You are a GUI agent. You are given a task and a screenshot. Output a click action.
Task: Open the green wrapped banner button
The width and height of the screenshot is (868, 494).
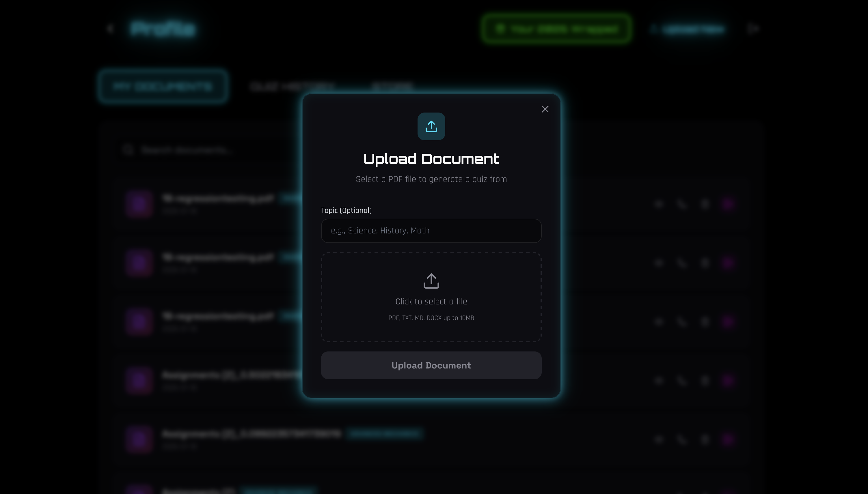(x=556, y=29)
